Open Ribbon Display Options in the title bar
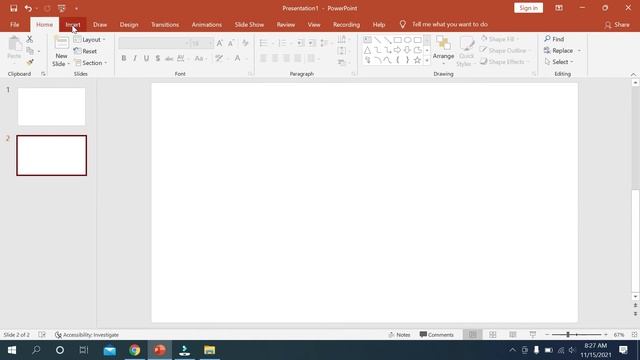The height and width of the screenshot is (360, 640). pyautogui.click(x=559, y=8)
